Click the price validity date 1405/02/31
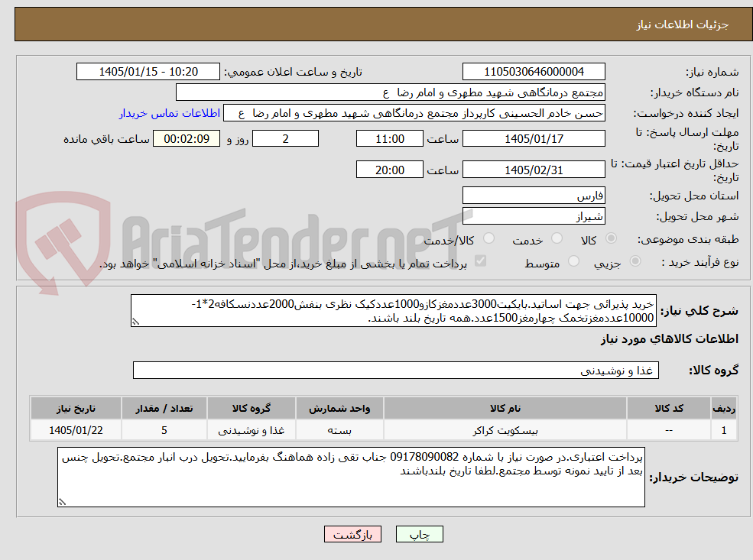This screenshot has width=753, height=560. coord(534,170)
